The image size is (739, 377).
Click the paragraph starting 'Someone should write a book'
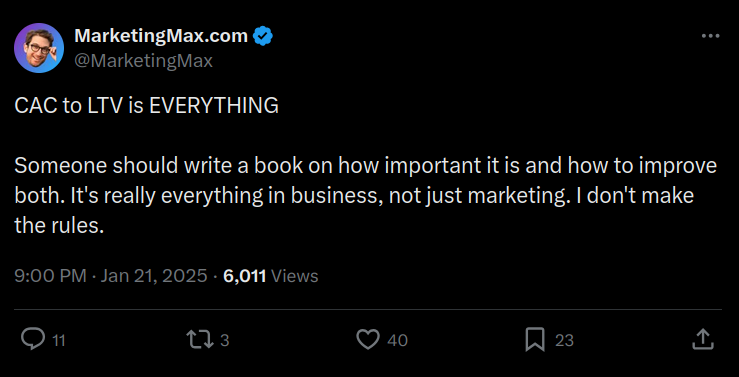click(366, 196)
